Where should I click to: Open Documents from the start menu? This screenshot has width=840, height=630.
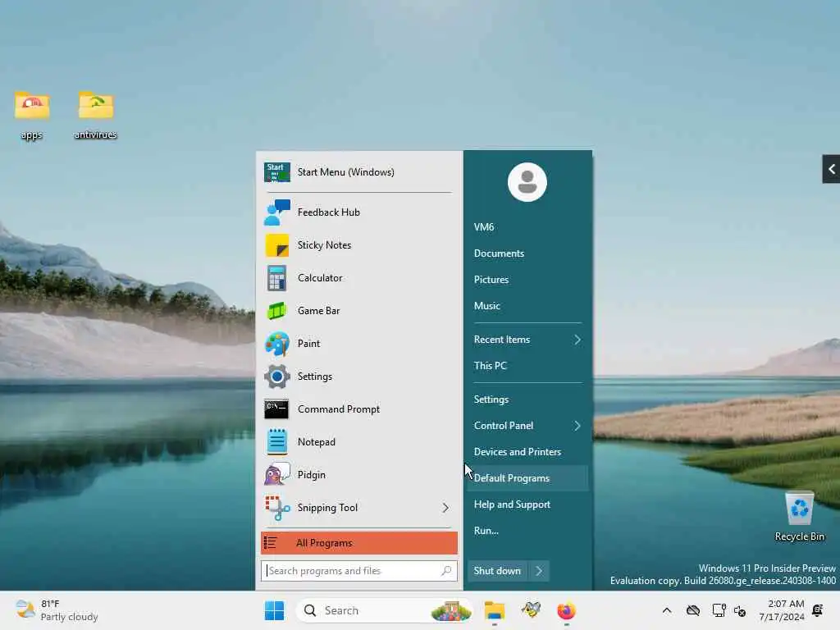click(499, 253)
